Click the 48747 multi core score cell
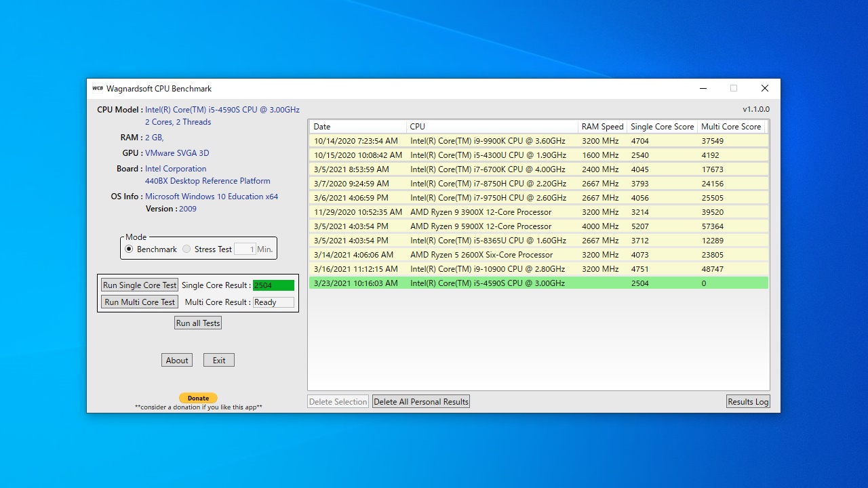Screen dimensions: 868x488 (x=712, y=269)
